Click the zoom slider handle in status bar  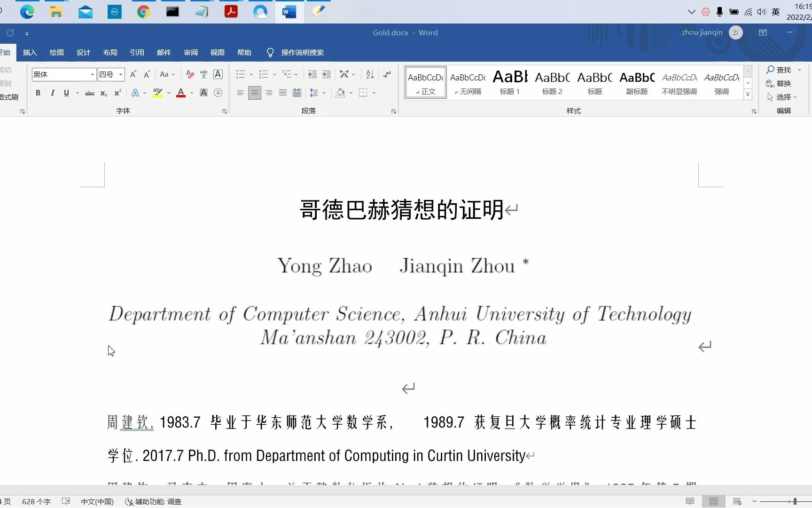795,501
